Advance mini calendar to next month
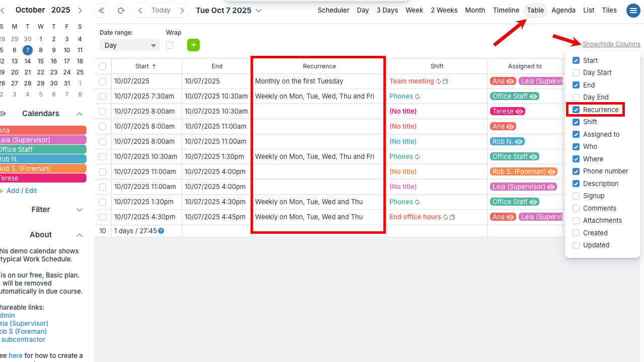This screenshot has width=644, height=362. coord(80,10)
